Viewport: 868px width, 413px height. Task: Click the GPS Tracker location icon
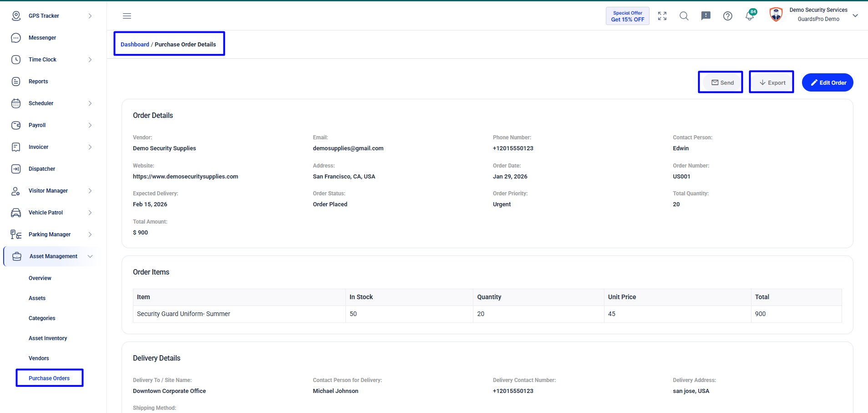(x=16, y=16)
